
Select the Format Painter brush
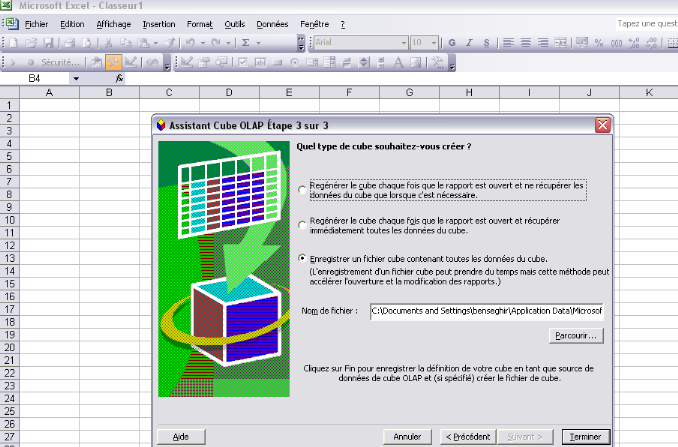tap(170, 43)
